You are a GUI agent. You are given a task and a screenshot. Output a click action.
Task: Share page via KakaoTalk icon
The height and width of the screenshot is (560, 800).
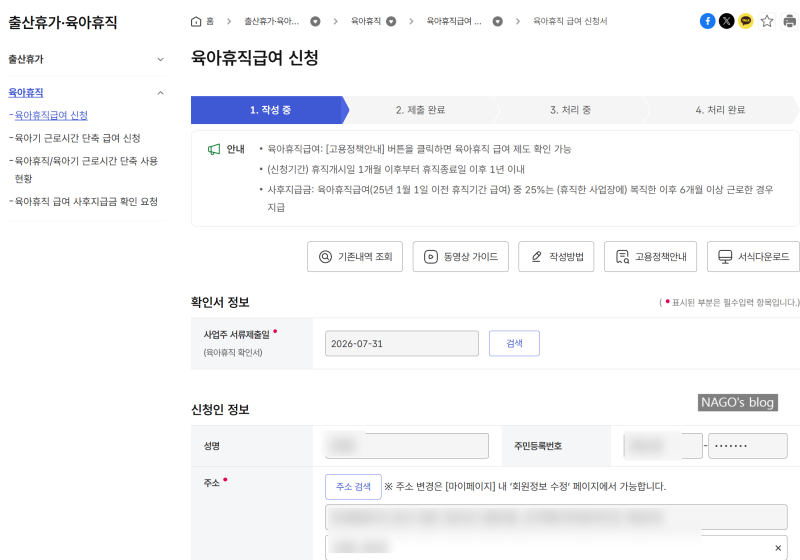click(x=746, y=21)
